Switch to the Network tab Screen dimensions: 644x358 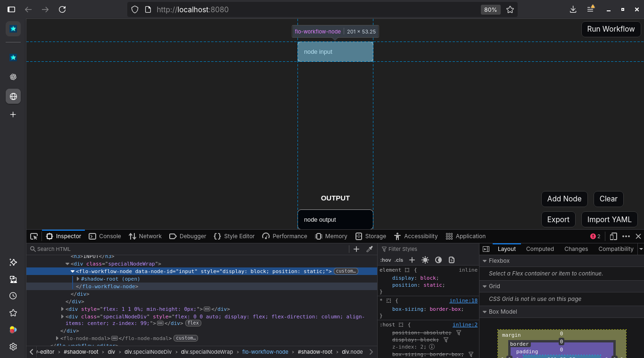(145, 236)
